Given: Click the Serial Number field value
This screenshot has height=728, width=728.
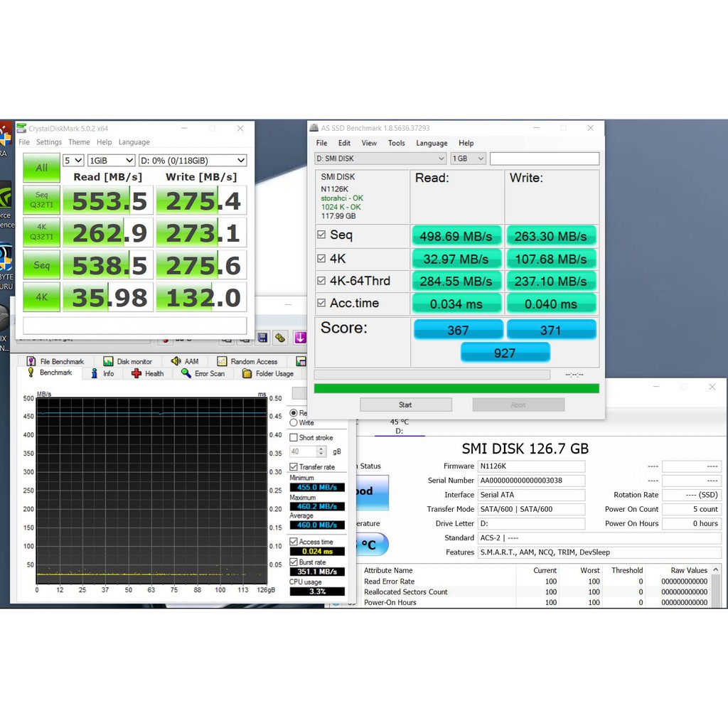Looking at the screenshot, I should [531, 481].
